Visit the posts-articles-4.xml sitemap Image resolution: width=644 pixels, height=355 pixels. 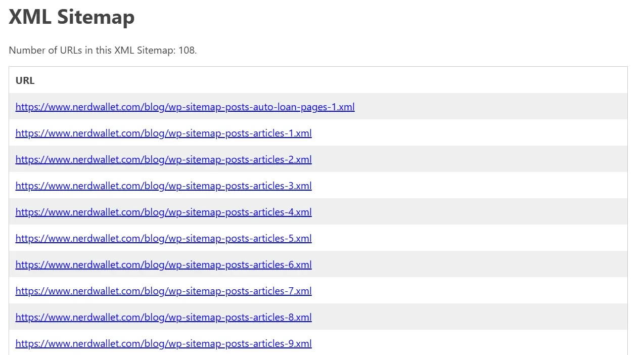click(x=163, y=212)
